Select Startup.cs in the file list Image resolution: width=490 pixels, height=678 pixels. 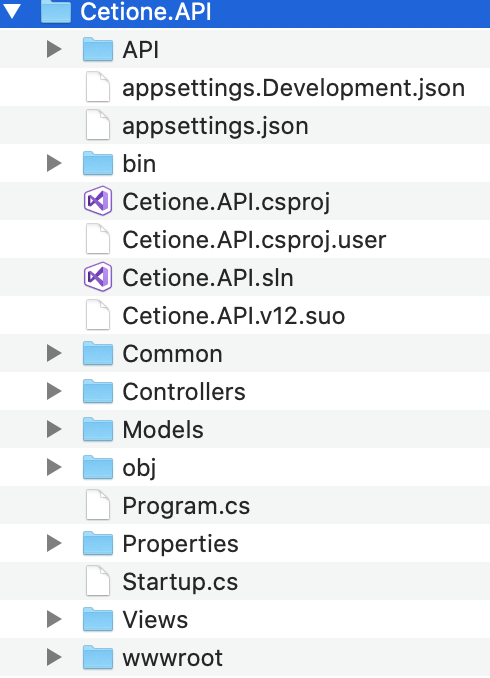tap(180, 582)
